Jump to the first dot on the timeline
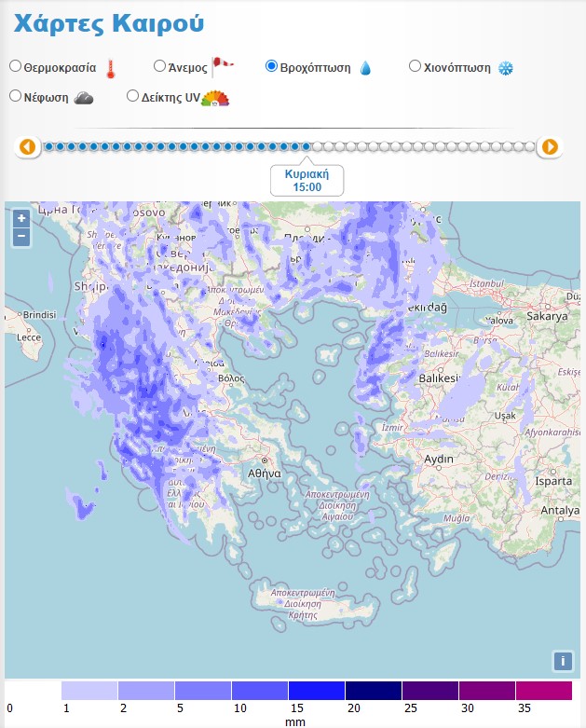Viewport: 586px width, 728px height. 48,146
